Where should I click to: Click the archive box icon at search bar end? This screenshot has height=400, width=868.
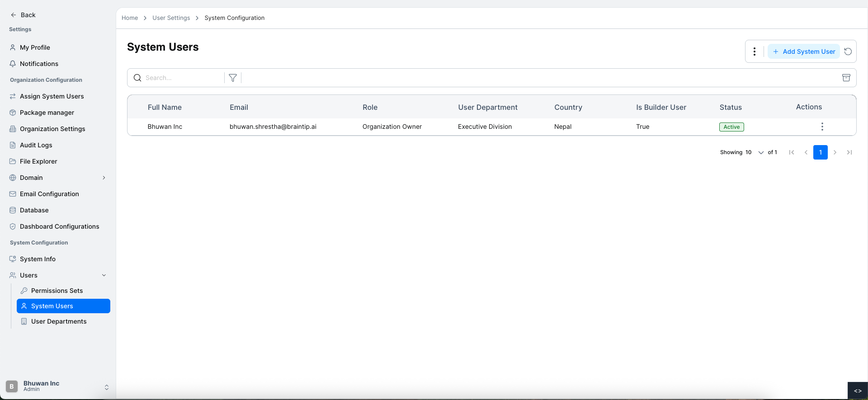[x=846, y=78]
